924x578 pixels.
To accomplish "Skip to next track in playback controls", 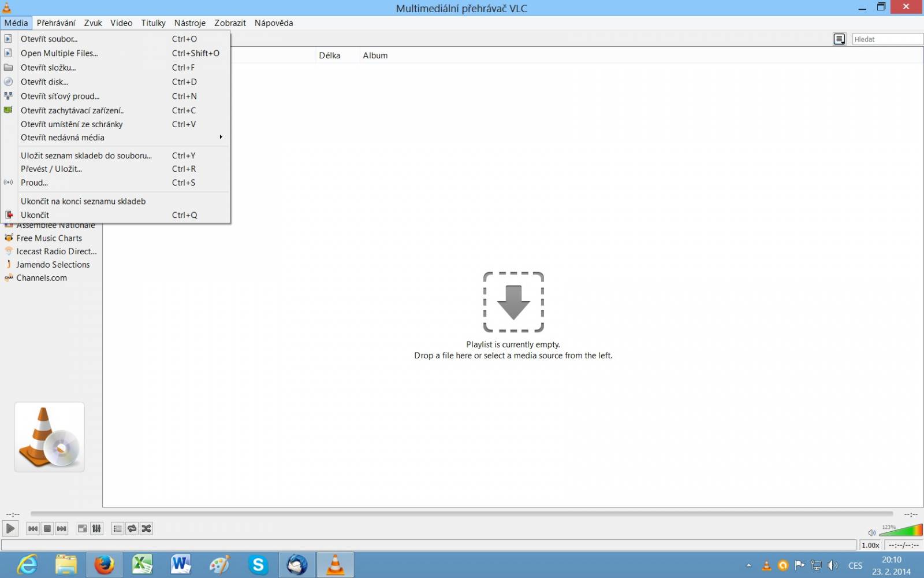I will (62, 528).
